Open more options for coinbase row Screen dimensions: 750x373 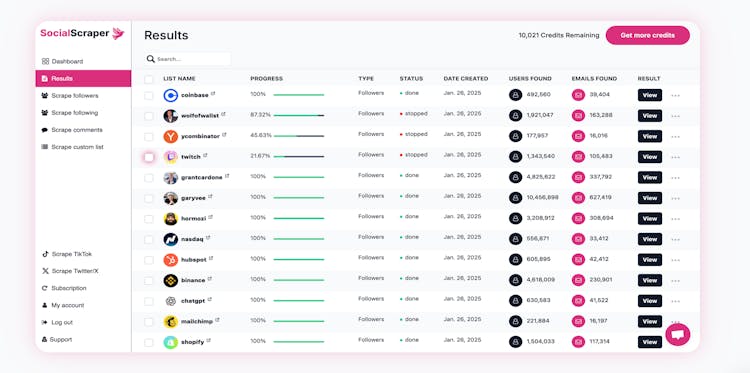point(675,96)
